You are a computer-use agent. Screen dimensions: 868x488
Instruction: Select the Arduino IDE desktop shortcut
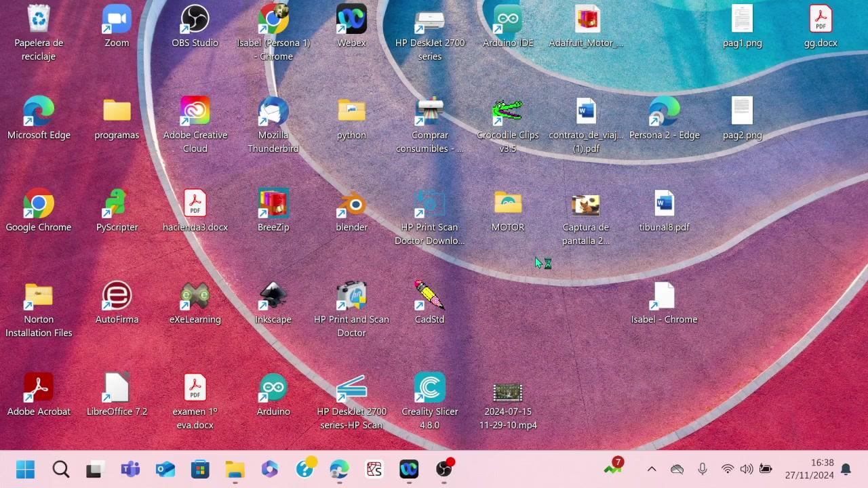pyautogui.click(x=508, y=27)
